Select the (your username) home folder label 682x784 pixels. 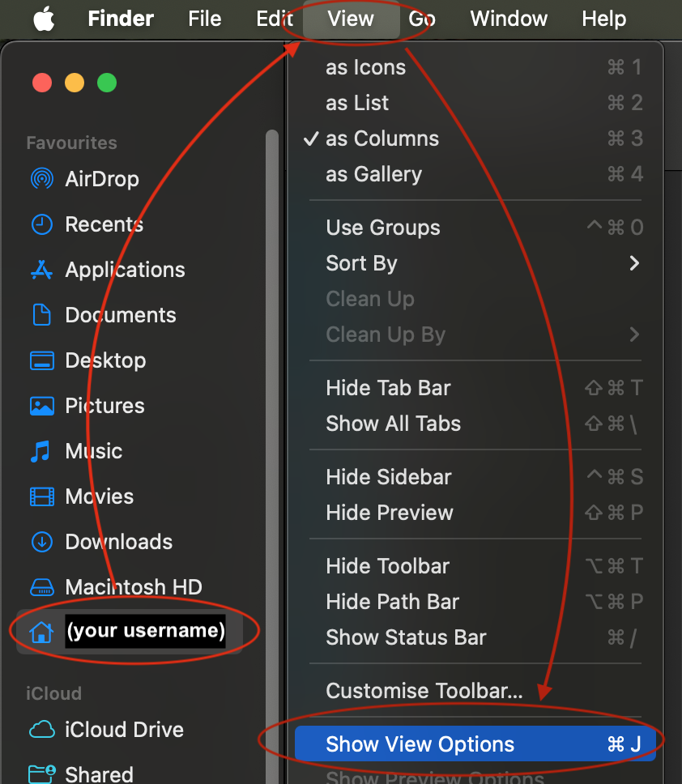click(x=146, y=631)
